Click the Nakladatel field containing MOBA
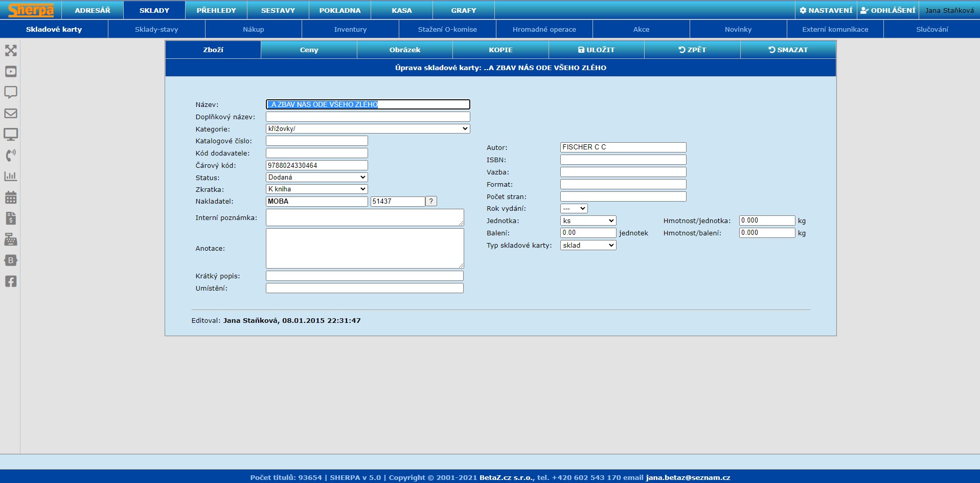 coord(317,201)
